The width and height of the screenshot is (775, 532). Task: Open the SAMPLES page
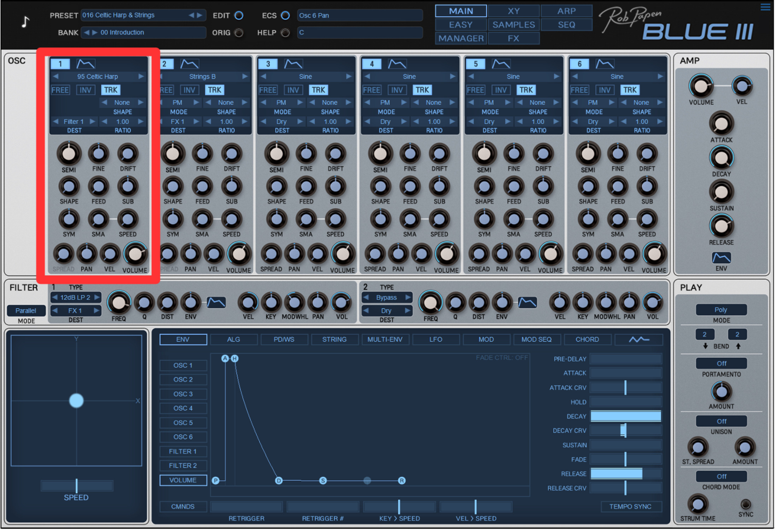[513, 25]
